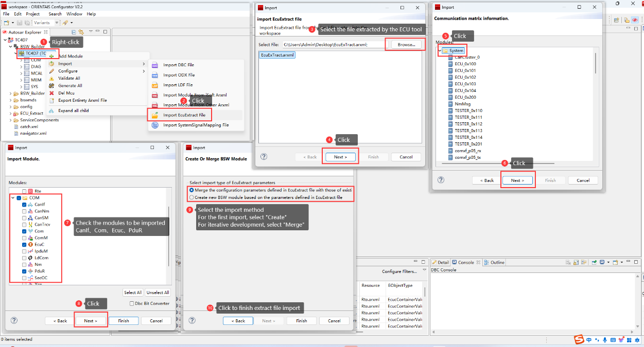Select the Create new BSW module radio option
This screenshot has width=644, height=347.
click(x=192, y=197)
